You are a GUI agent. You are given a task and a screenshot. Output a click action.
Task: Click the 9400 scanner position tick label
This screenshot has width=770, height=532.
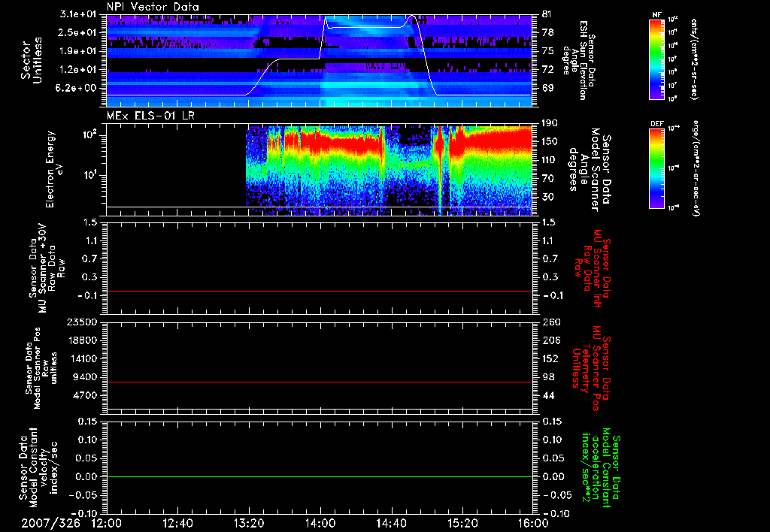pos(86,377)
